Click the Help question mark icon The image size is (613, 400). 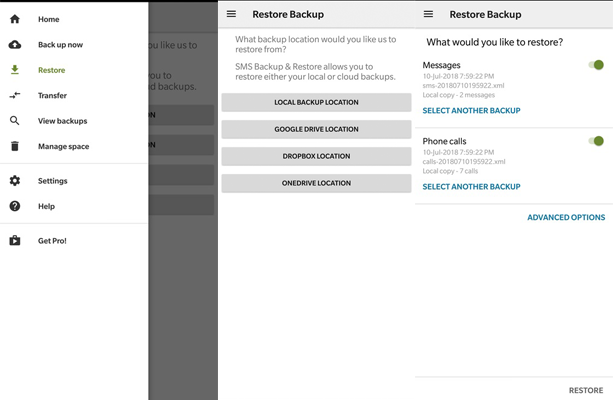(15, 206)
